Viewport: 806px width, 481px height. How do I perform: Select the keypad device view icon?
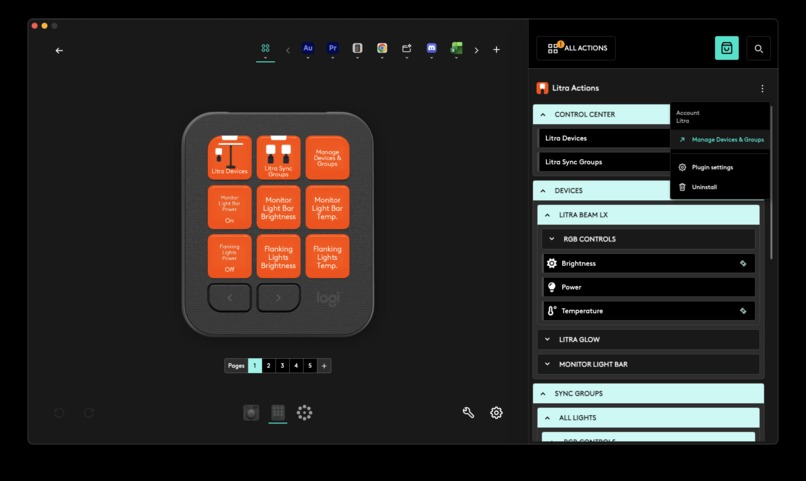coord(278,412)
